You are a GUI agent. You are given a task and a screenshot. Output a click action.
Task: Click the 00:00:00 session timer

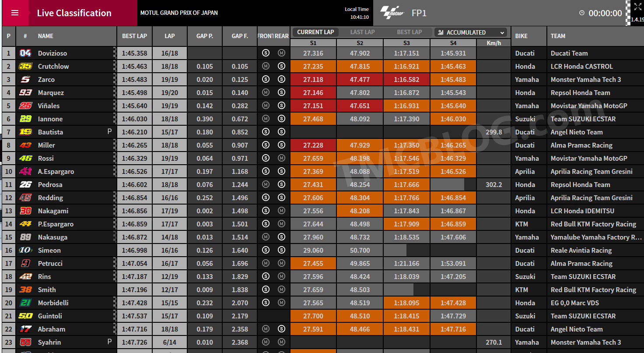[x=605, y=13]
